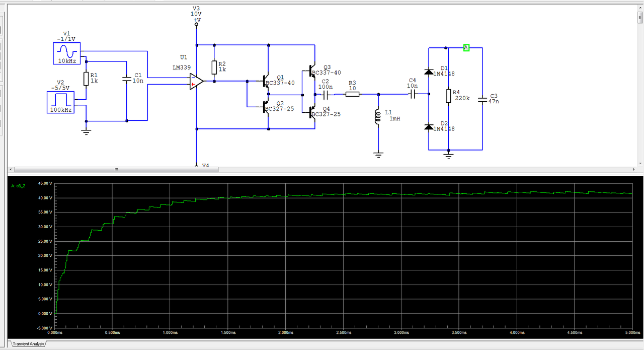Select the green probe A marker
This screenshot has width=644, height=350.
pyautogui.click(x=466, y=48)
